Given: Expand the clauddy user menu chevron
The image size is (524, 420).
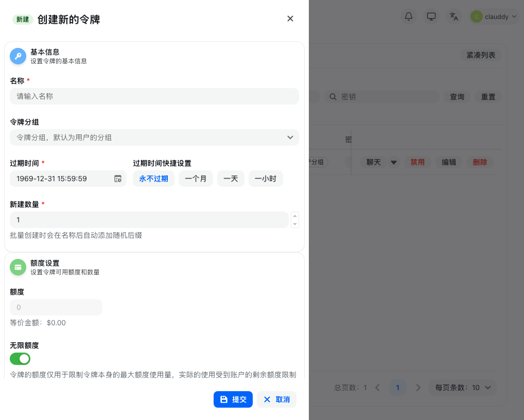Looking at the screenshot, I should click(513, 16).
